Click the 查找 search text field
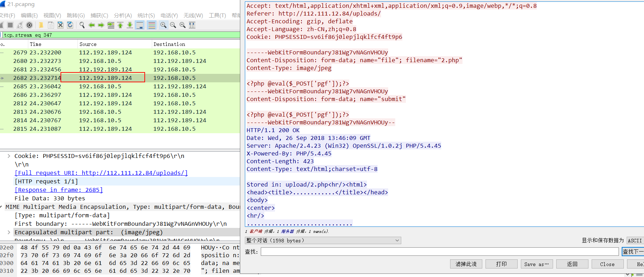Screen dimensions: 644x277 tap(439, 252)
